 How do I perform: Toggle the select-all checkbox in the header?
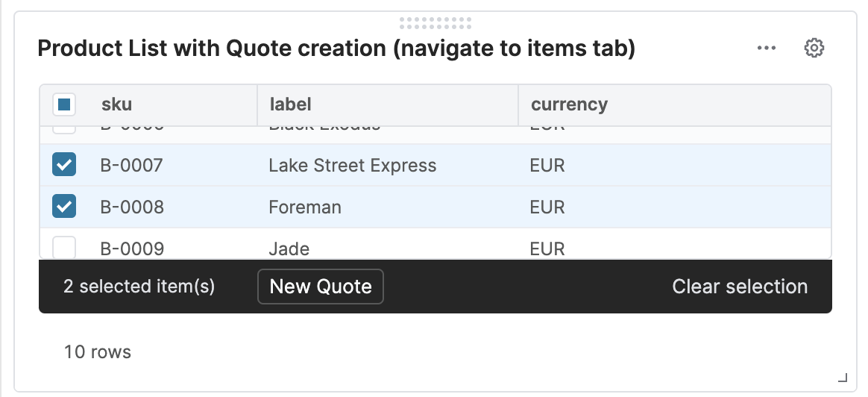(64, 104)
